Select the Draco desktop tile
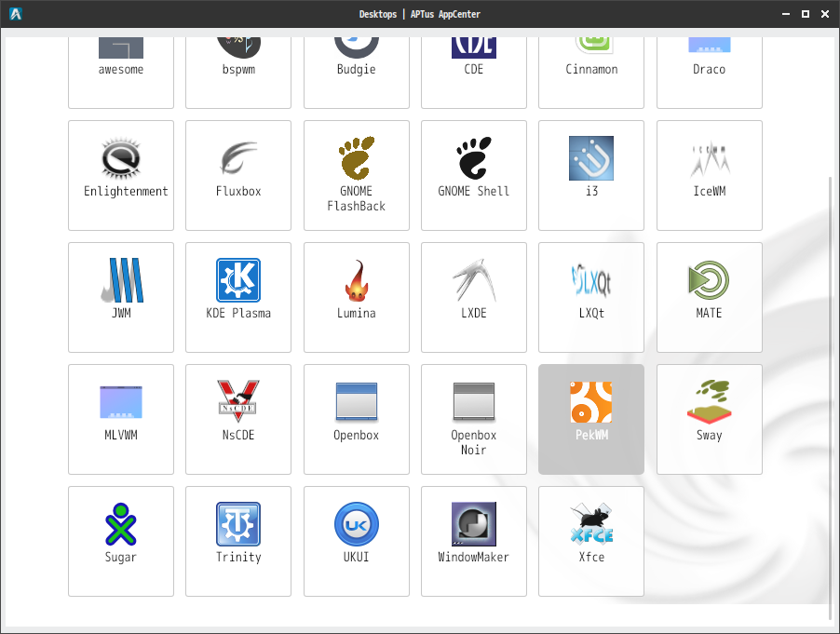Image resolution: width=840 pixels, height=634 pixels. tap(710, 71)
